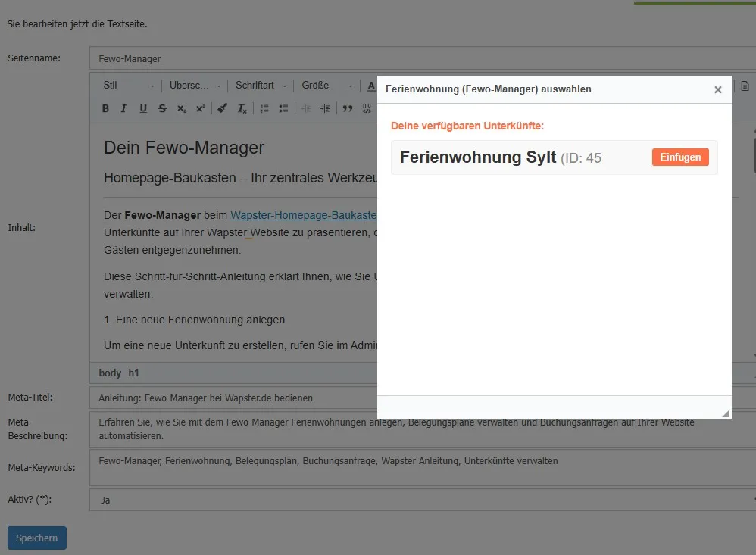Close the Ferienwohnung auswählen dialog

click(x=718, y=89)
